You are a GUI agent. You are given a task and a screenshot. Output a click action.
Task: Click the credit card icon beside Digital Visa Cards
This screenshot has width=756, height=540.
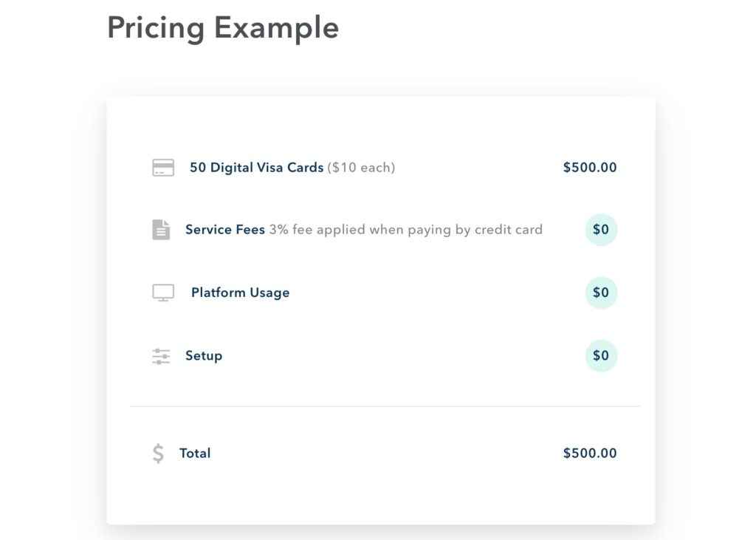(163, 168)
